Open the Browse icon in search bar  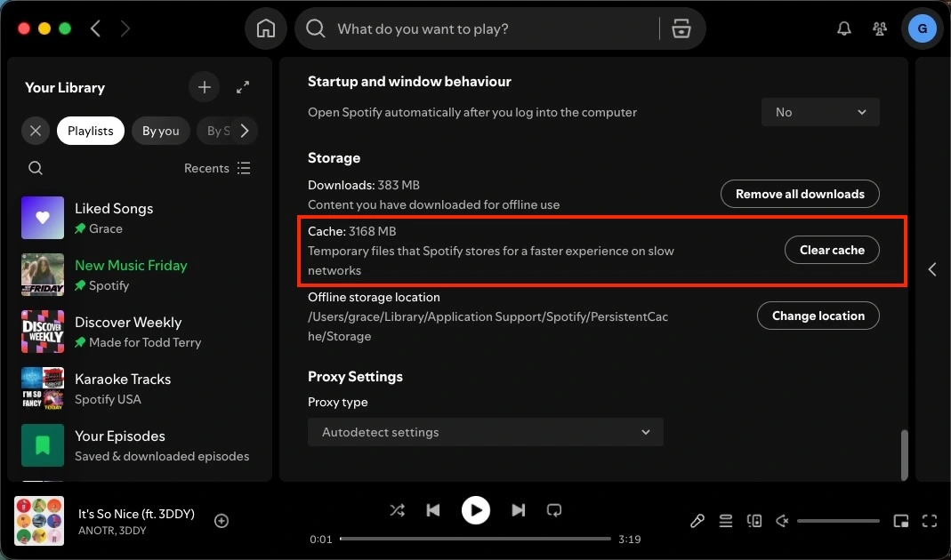pos(681,28)
